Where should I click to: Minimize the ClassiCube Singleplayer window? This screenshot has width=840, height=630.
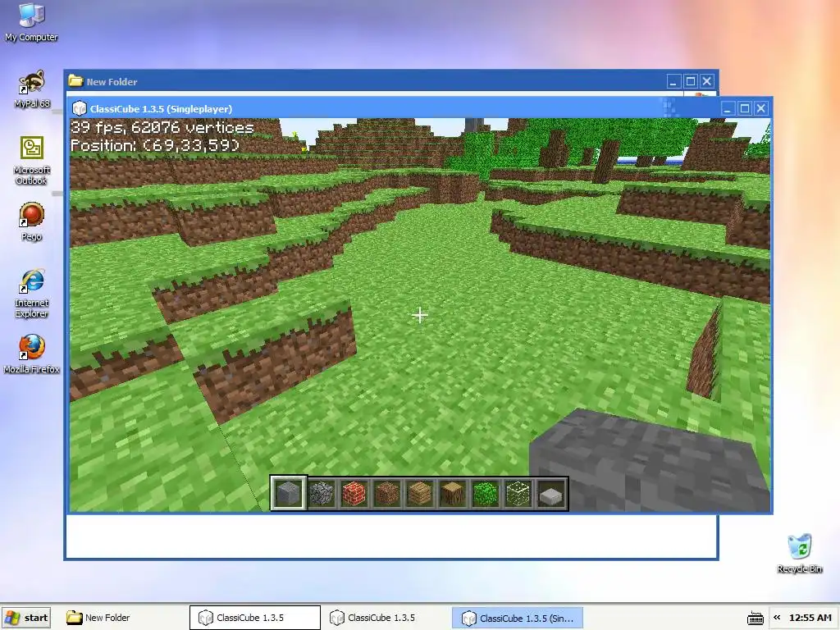728,109
